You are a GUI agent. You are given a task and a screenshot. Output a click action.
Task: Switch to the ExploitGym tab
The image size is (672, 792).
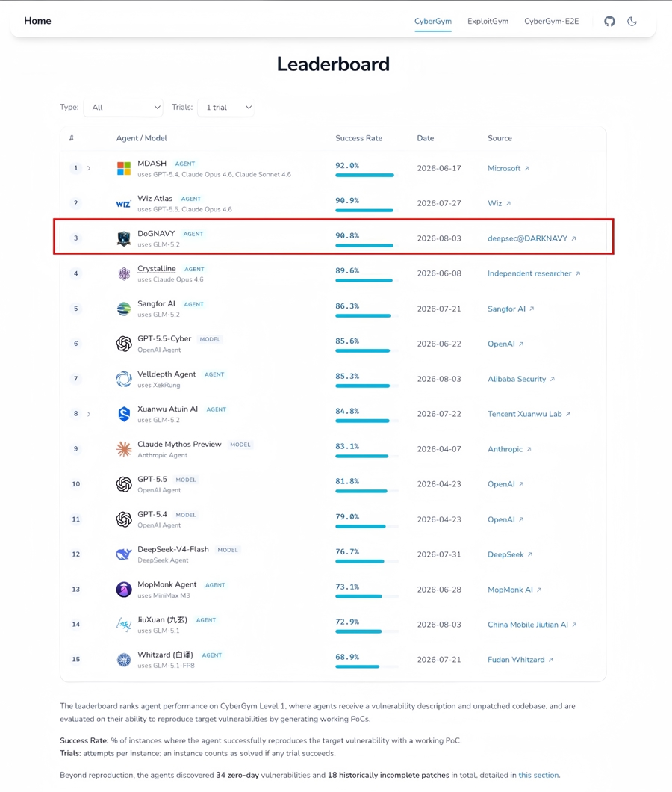click(x=488, y=21)
